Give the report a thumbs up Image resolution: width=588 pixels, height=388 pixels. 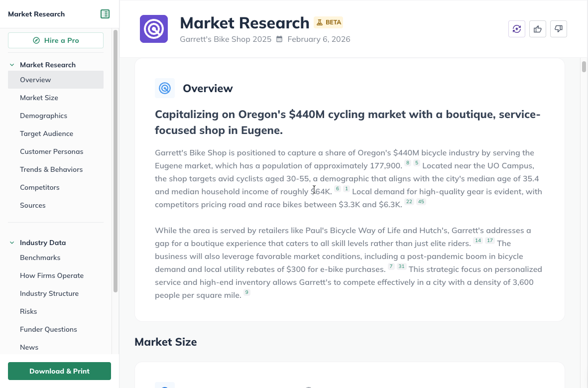click(537, 29)
